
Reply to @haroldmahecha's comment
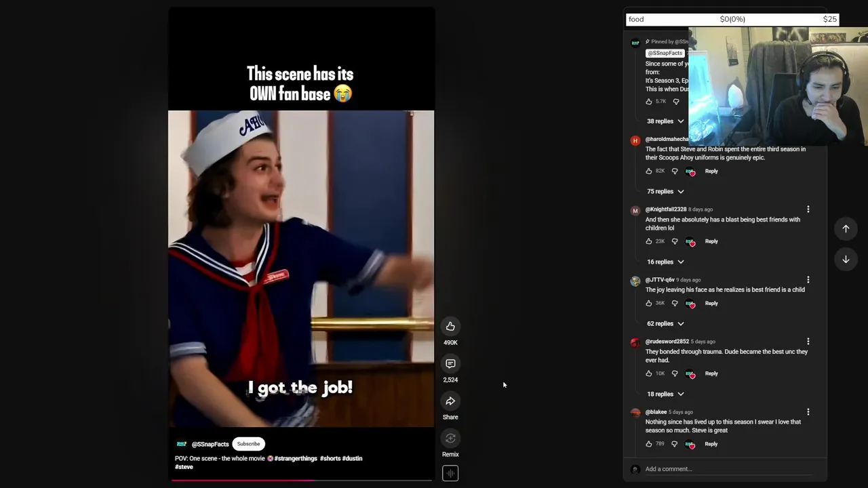(x=711, y=171)
